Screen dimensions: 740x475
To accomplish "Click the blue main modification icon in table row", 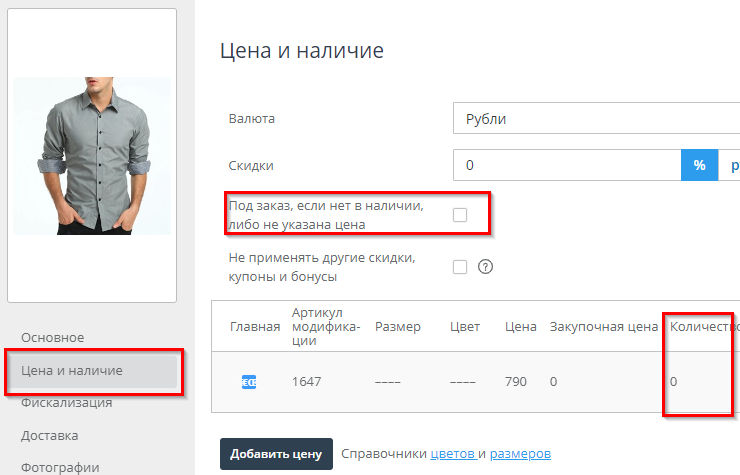I will coord(249,382).
